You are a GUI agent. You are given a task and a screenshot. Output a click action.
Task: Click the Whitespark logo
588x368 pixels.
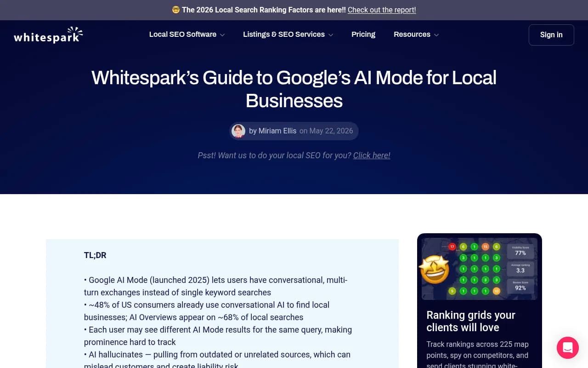(x=48, y=35)
